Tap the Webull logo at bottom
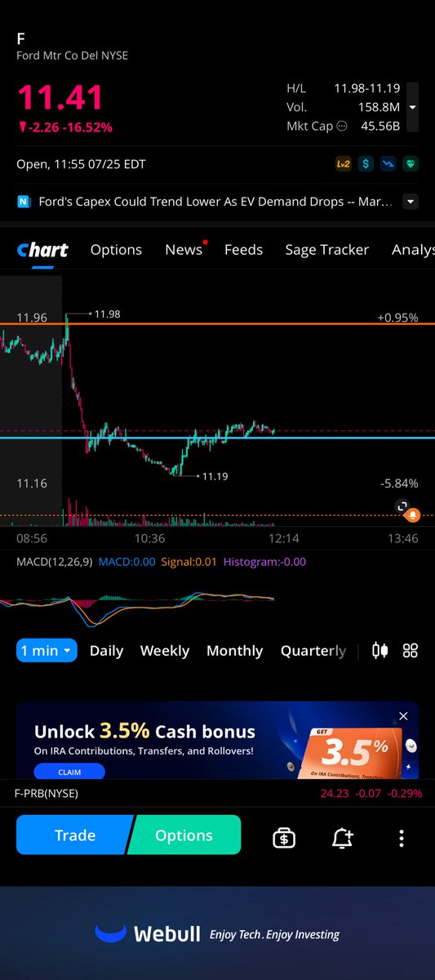This screenshot has width=435, height=980. 148,934
